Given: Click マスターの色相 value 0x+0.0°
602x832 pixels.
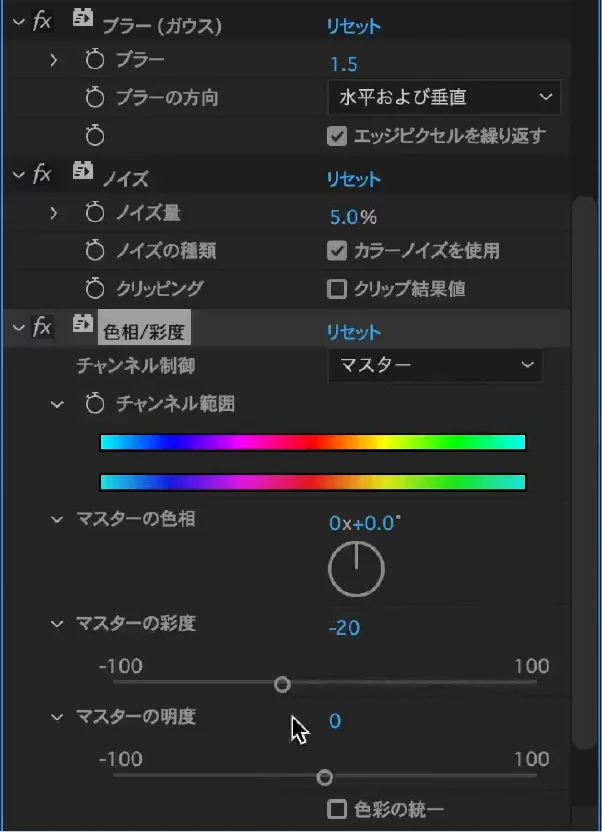Looking at the screenshot, I should click(x=365, y=523).
